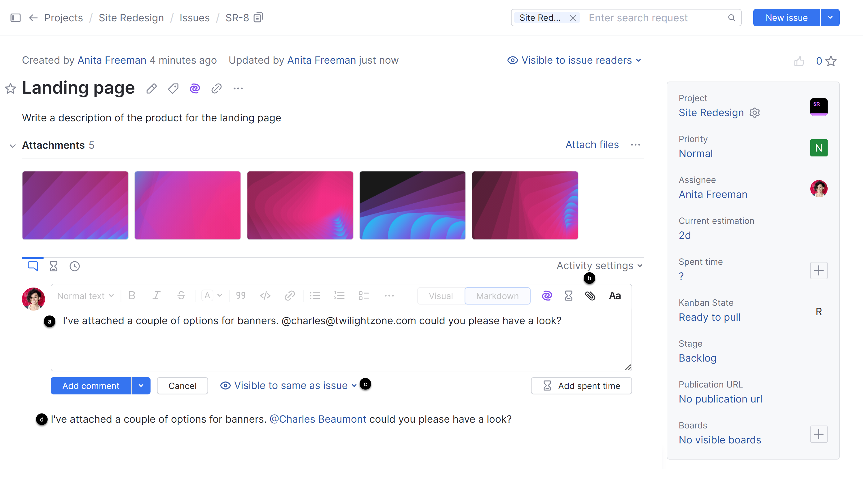Click the thumbs up vote icon
The width and height of the screenshot is (868, 480).
(x=799, y=61)
